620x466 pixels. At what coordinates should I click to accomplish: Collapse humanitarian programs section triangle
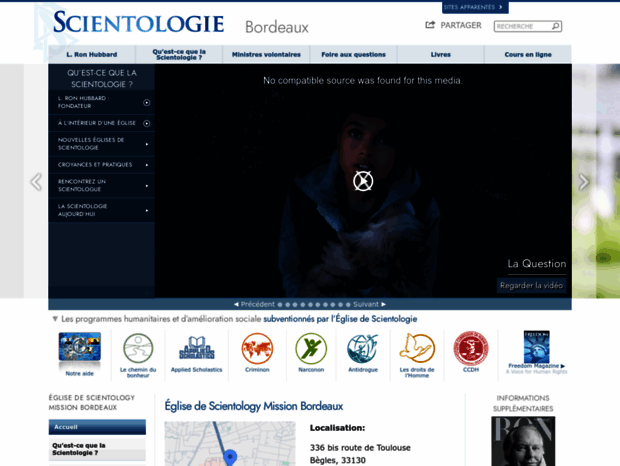click(x=55, y=319)
